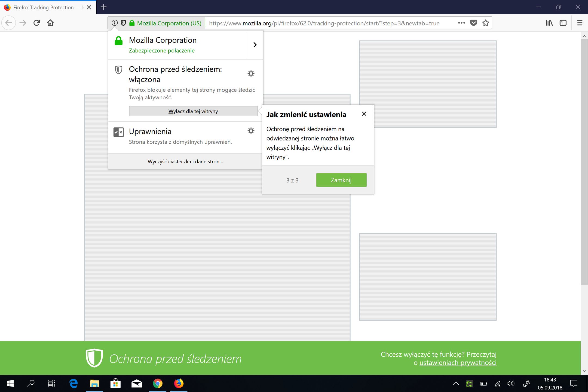Click 'Wyczyść ciasteczka i dane stron...' button

[185, 161]
